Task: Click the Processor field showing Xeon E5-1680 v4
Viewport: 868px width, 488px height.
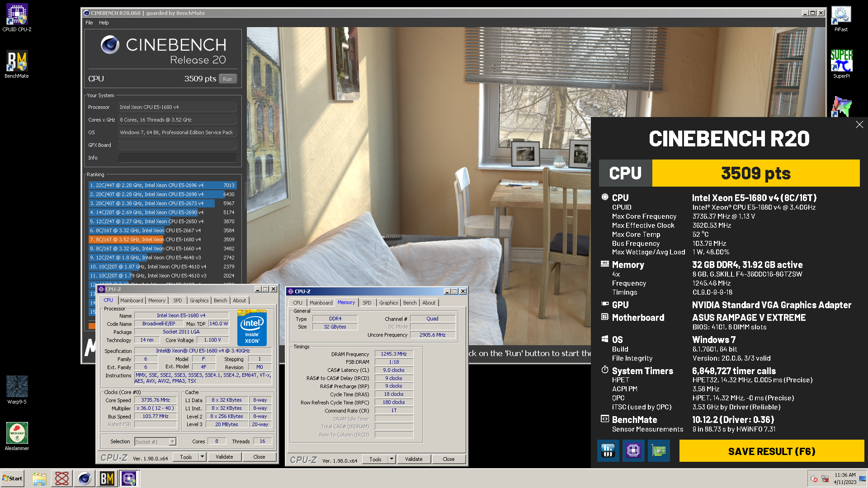Action: [x=177, y=107]
